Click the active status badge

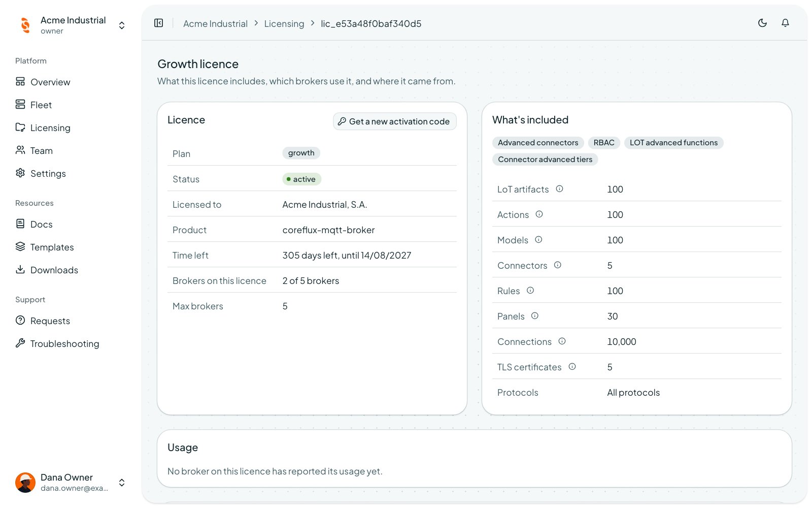[x=301, y=179]
